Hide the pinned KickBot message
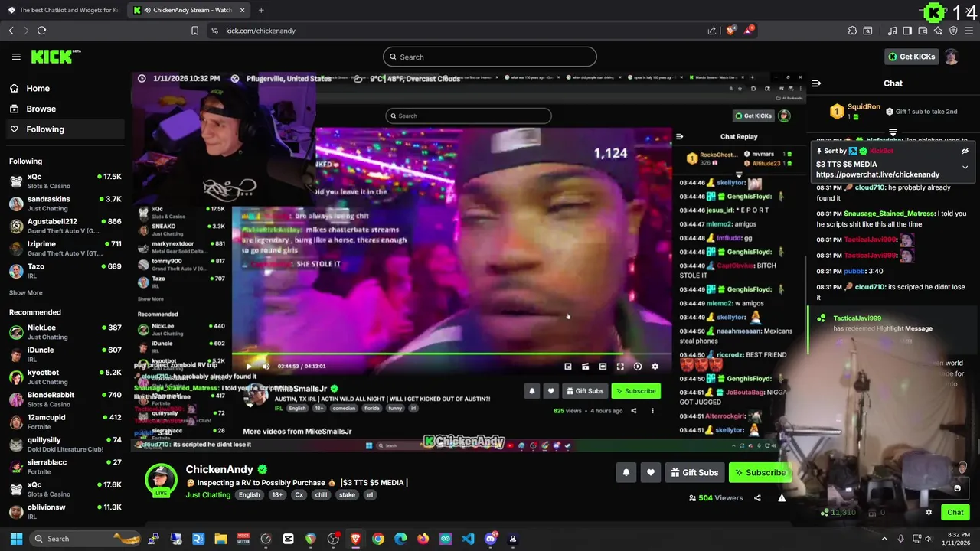Screen dimensions: 980x551 pos(965,151)
